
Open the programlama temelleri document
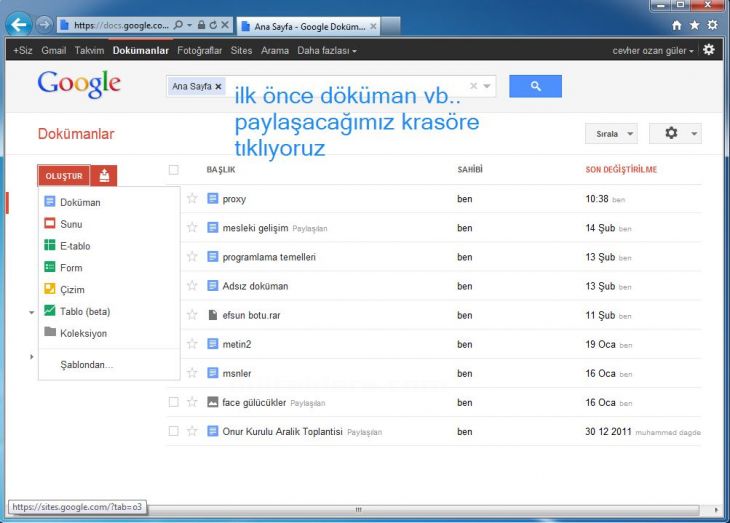(269, 257)
